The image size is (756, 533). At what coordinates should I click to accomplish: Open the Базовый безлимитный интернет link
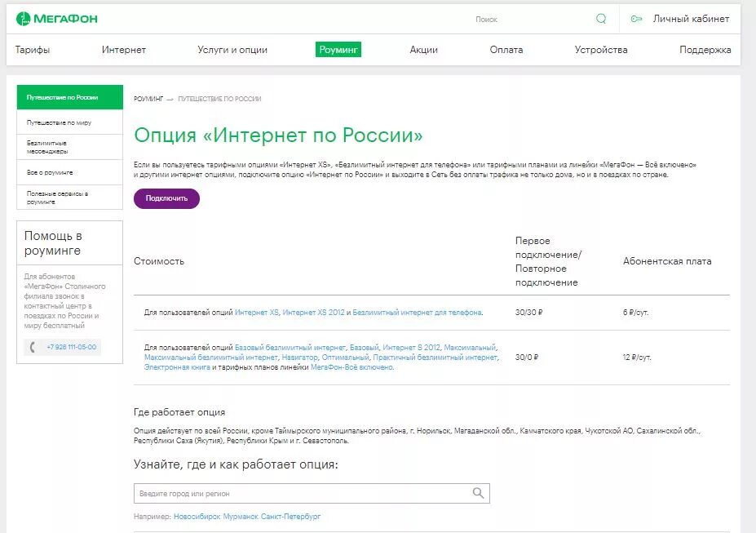click(x=290, y=347)
